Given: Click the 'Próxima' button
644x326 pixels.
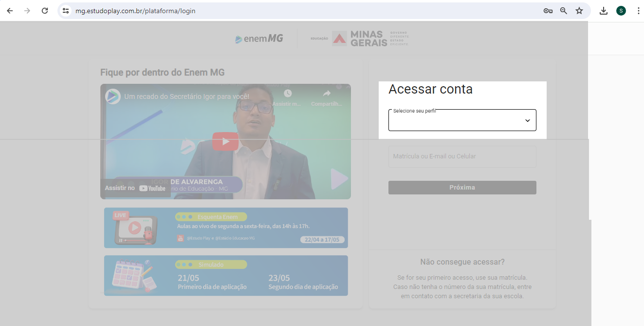Looking at the screenshot, I should 462,188.
